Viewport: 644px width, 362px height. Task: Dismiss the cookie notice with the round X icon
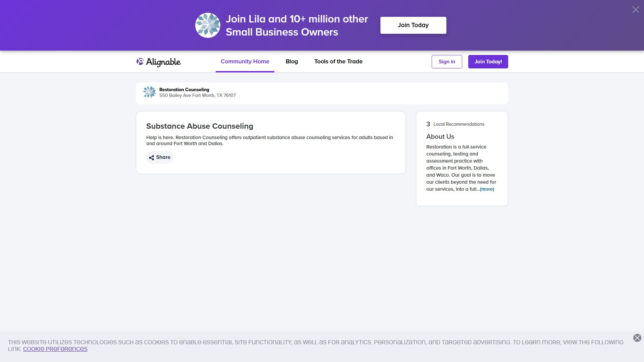[x=637, y=338]
